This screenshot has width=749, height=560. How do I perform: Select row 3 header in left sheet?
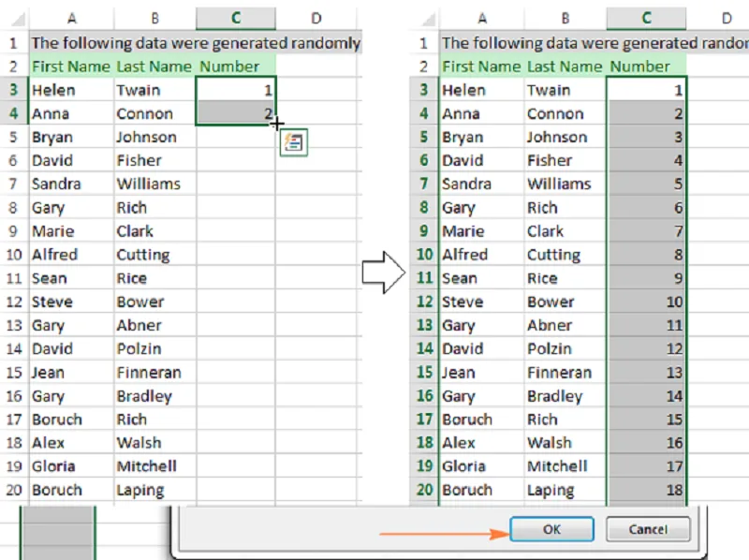(x=14, y=90)
